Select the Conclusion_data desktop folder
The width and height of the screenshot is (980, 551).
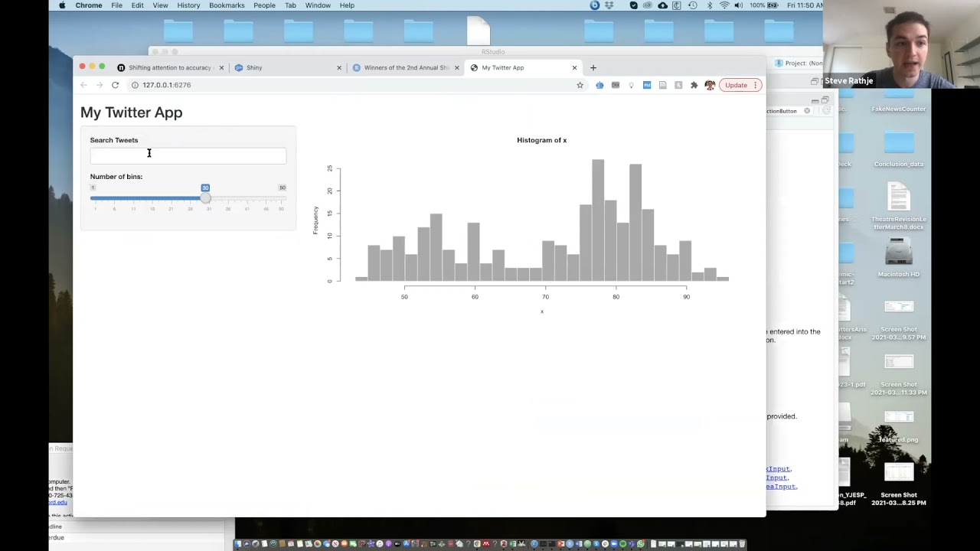click(x=899, y=149)
